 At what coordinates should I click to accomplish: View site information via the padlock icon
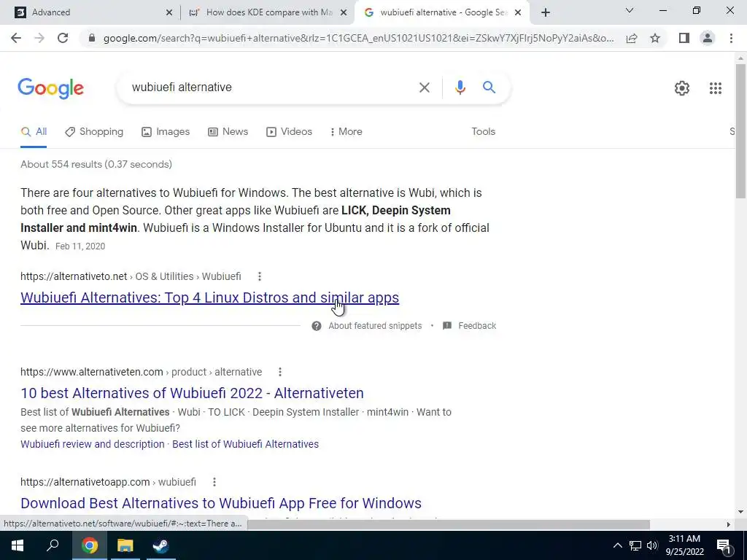pos(92,38)
